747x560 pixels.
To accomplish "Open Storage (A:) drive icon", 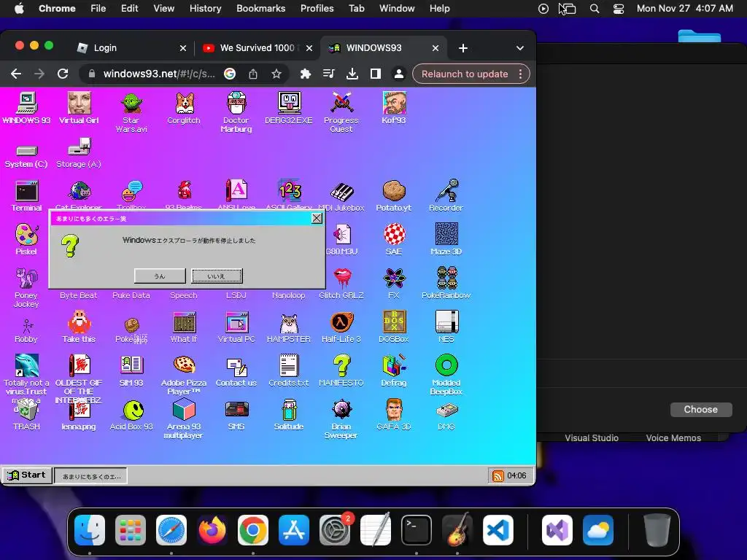I will click(x=79, y=153).
